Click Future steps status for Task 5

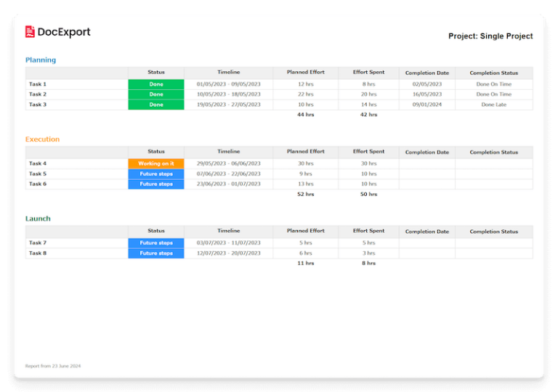pyautogui.click(x=156, y=174)
